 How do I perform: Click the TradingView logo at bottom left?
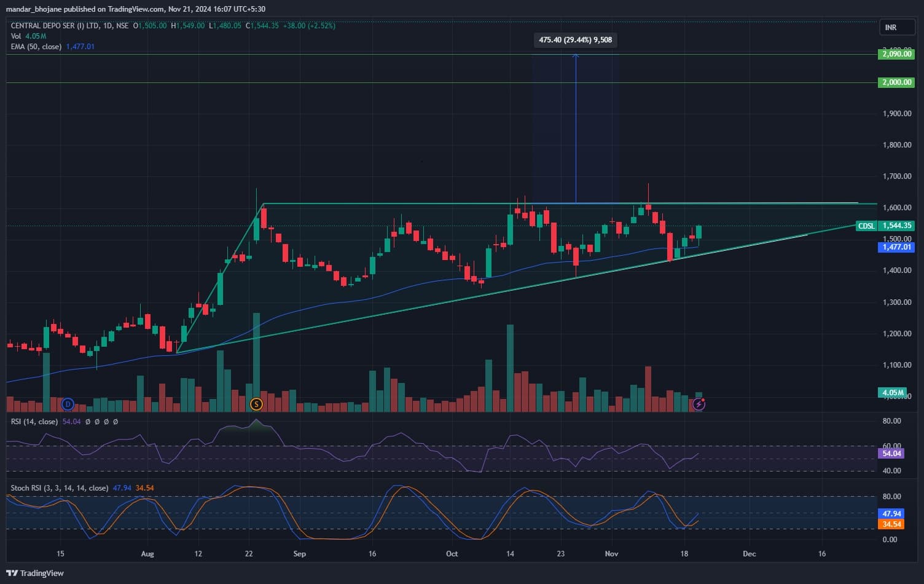coord(35,573)
